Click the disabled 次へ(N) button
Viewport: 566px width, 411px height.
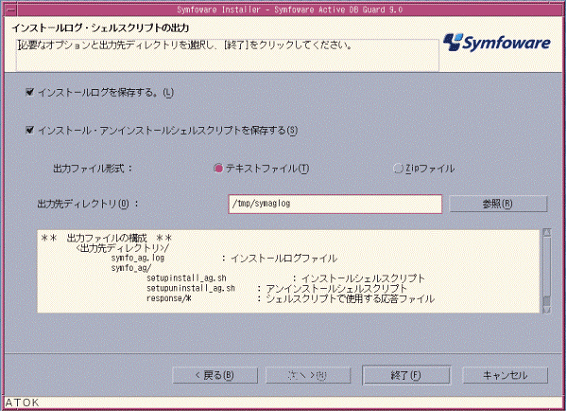(308, 375)
